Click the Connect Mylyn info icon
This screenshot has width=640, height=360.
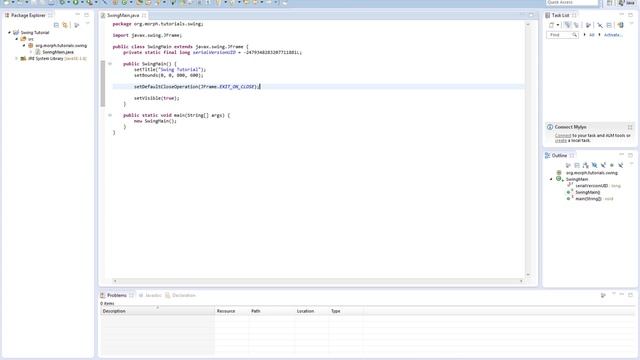tap(550, 127)
